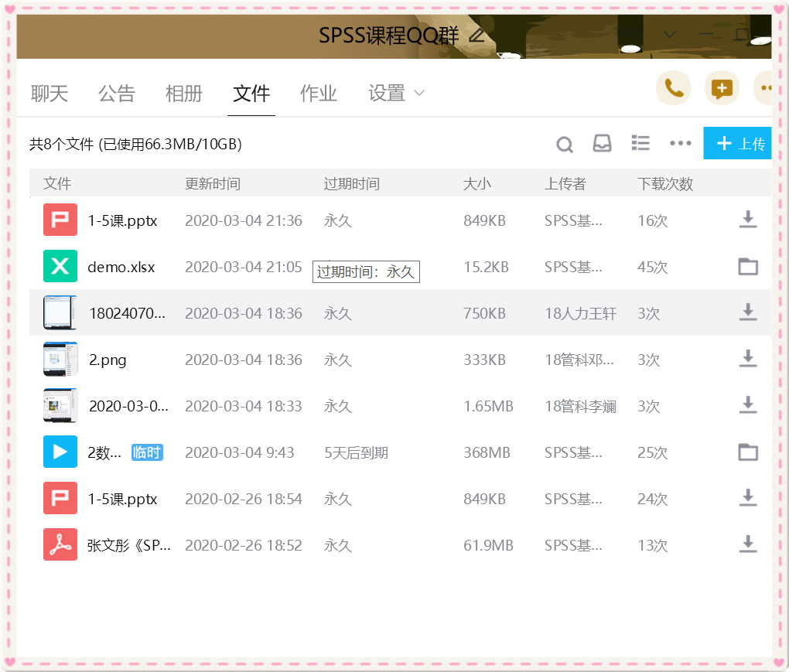This screenshot has width=789, height=672.
Task: Click storage usage text 共8个文件
Action: (x=135, y=145)
